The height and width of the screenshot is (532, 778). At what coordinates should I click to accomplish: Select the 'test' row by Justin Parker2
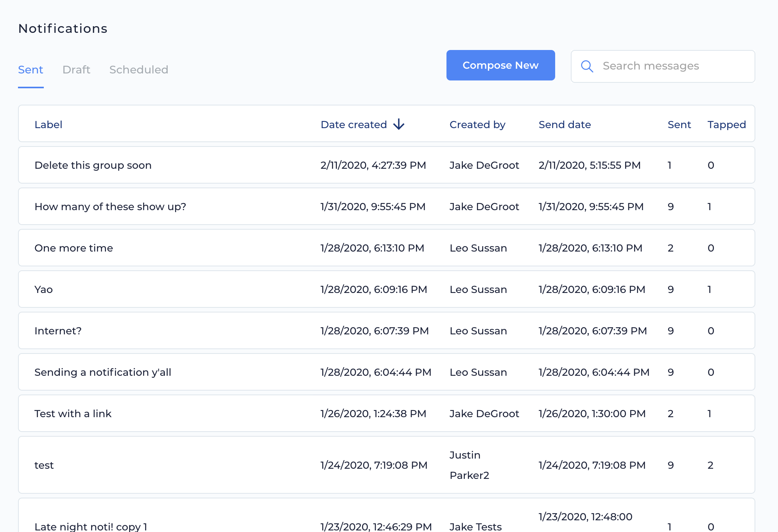[x=44, y=465]
